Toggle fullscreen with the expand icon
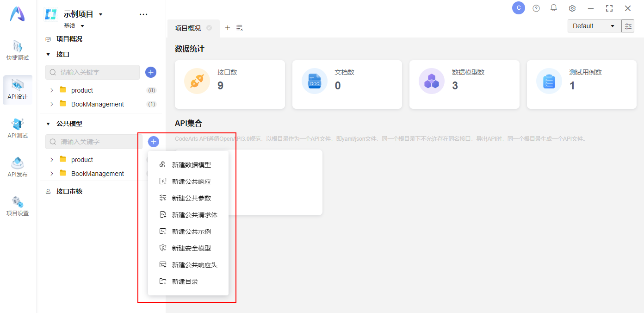The image size is (644, 313). 609,8
